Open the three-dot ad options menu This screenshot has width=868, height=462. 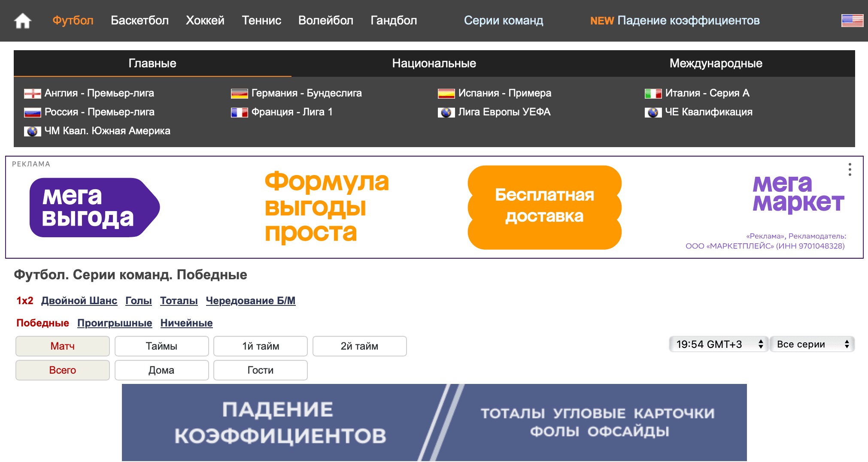(850, 169)
